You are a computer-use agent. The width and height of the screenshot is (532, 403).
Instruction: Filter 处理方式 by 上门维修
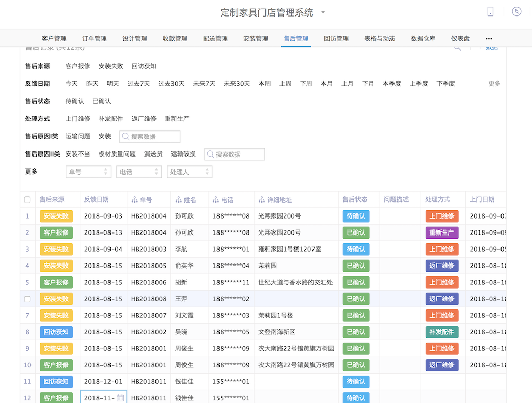pos(77,119)
